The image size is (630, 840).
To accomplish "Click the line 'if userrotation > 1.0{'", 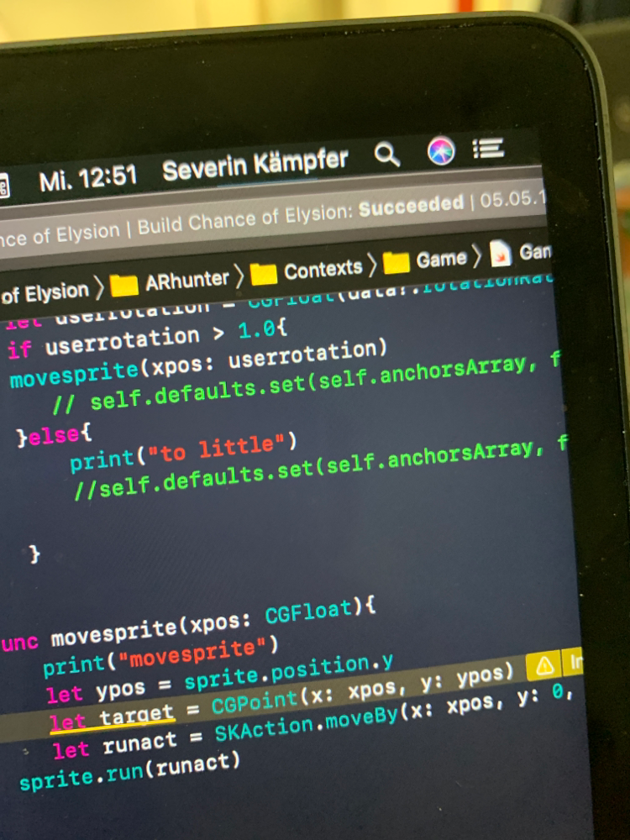I will [148, 341].
